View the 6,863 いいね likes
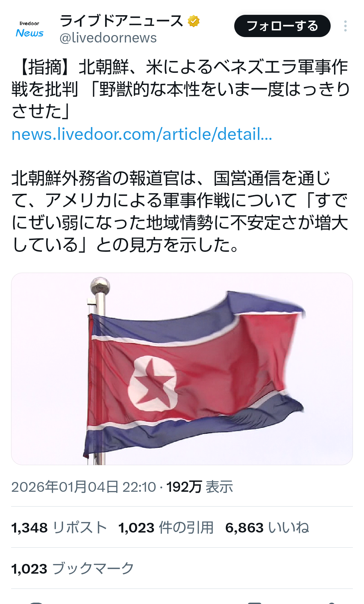Image resolution: width=364 pixels, height=604 pixels. coord(267,527)
